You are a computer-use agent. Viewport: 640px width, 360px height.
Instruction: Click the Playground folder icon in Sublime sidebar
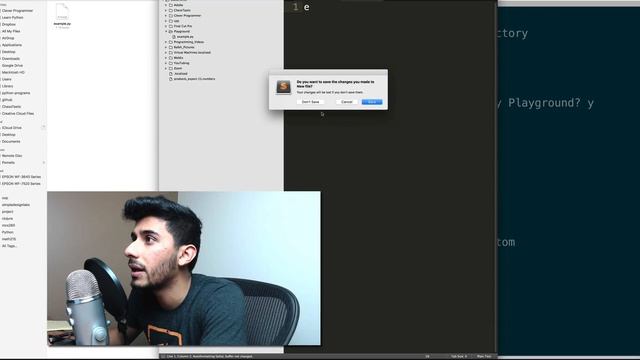171,31
